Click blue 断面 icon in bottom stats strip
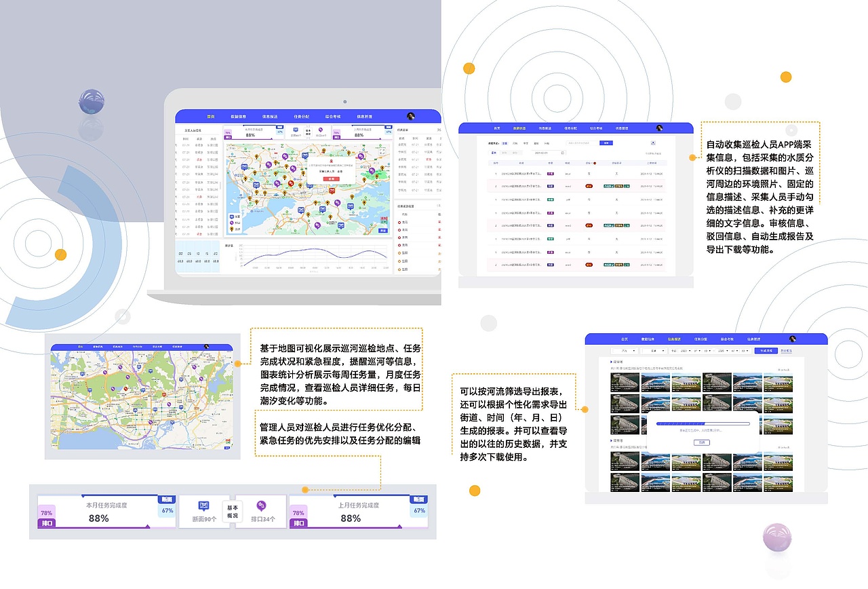Viewport: 868px width, 589px height. point(204,506)
